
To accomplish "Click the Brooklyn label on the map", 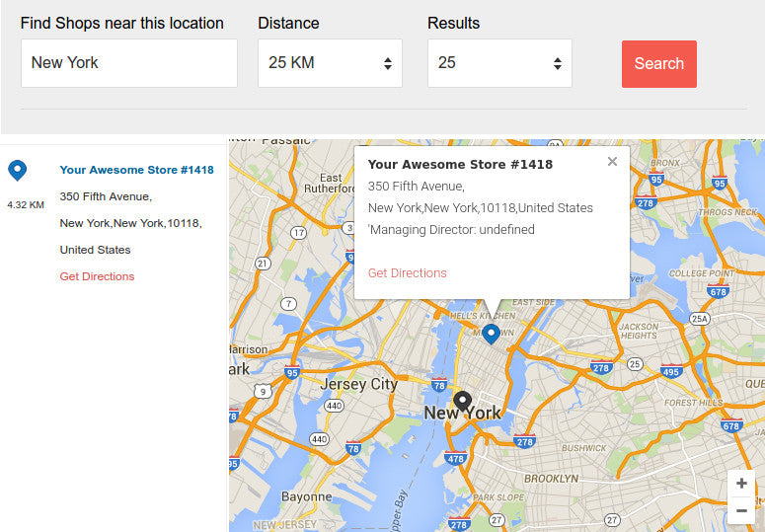I will 551,479.
